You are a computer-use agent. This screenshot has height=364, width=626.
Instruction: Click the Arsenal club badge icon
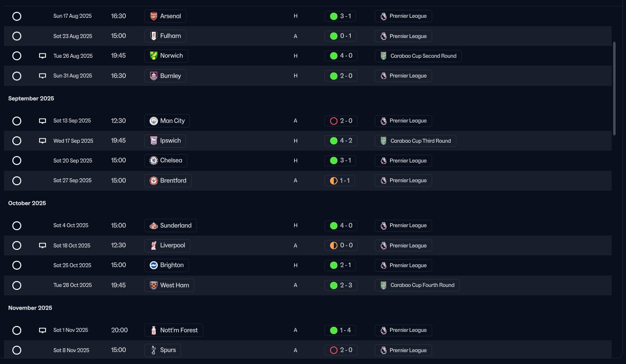point(154,16)
